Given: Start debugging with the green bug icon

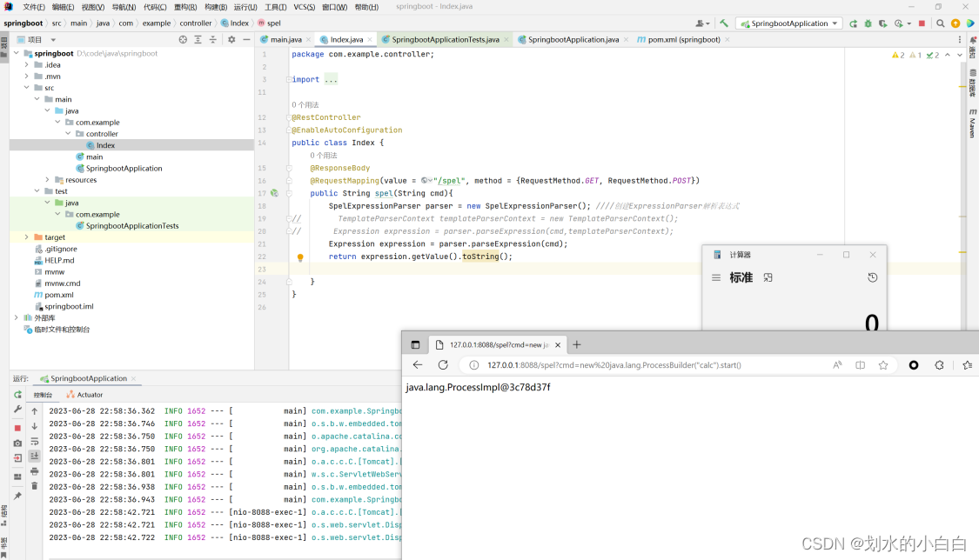Looking at the screenshot, I should 868,23.
